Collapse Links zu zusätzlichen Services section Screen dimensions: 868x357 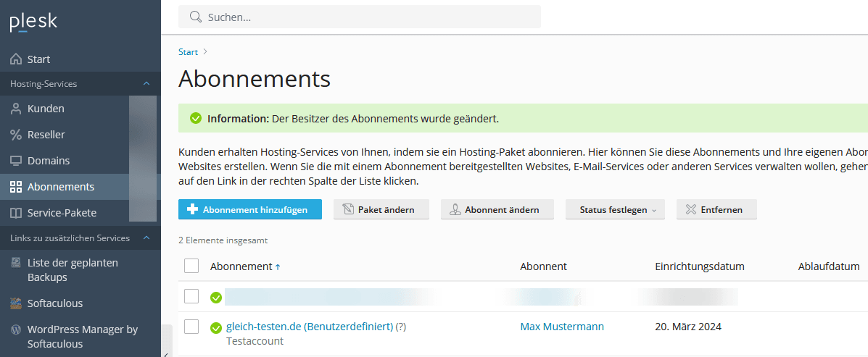pyautogui.click(x=146, y=238)
